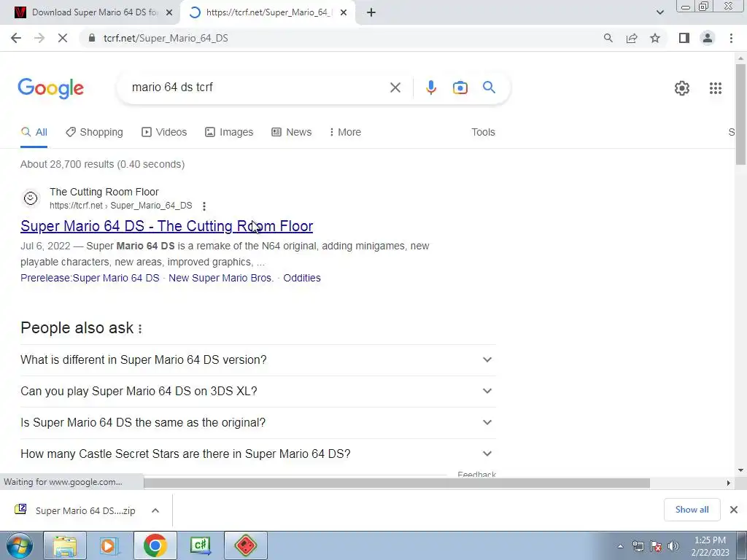Screen dimensions: 747x560
Task: Open Chrome three-dot menu
Action: 731,38
